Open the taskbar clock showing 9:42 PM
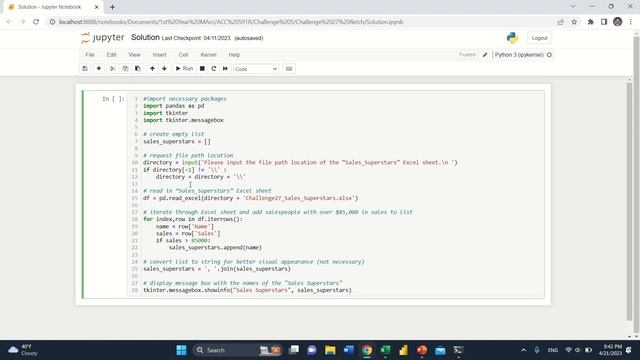 (610, 350)
